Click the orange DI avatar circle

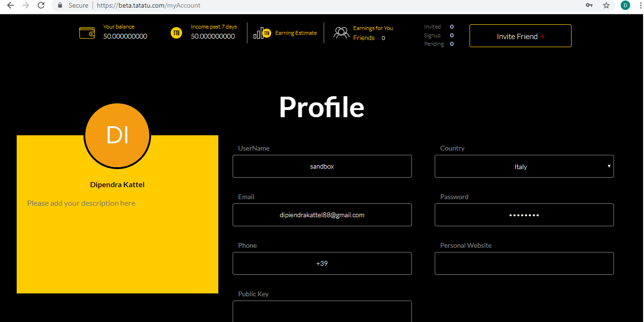click(x=117, y=135)
